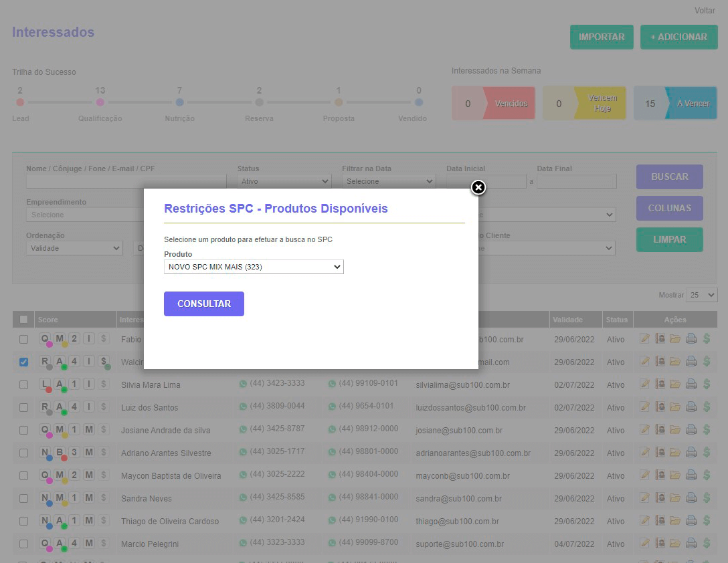Click WhatsApp icon beside (44) 98912-0000
Screen dimensions: 728x563
[x=332, y=430]
